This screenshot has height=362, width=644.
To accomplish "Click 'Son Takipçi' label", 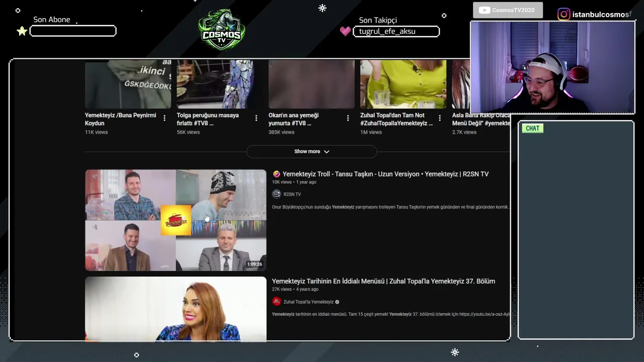I will click(378, 20).
